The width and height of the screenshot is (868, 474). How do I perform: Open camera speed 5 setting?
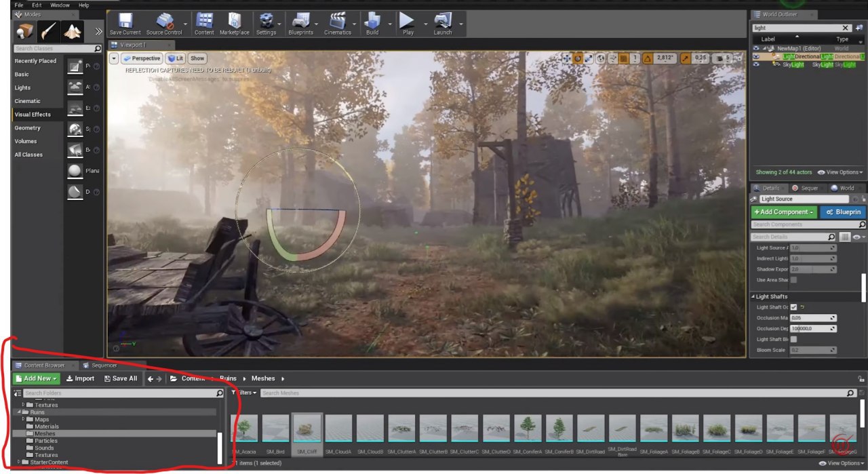724,58
